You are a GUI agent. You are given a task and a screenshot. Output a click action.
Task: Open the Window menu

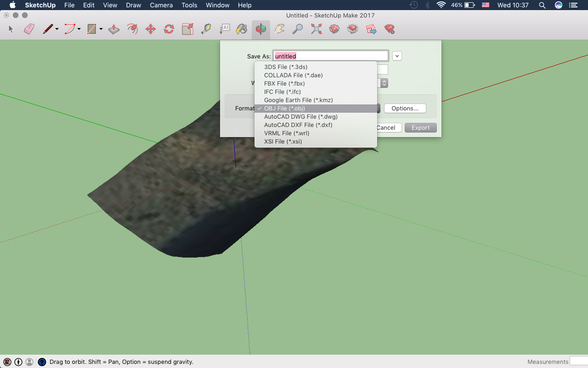click(x=218, y=5)
